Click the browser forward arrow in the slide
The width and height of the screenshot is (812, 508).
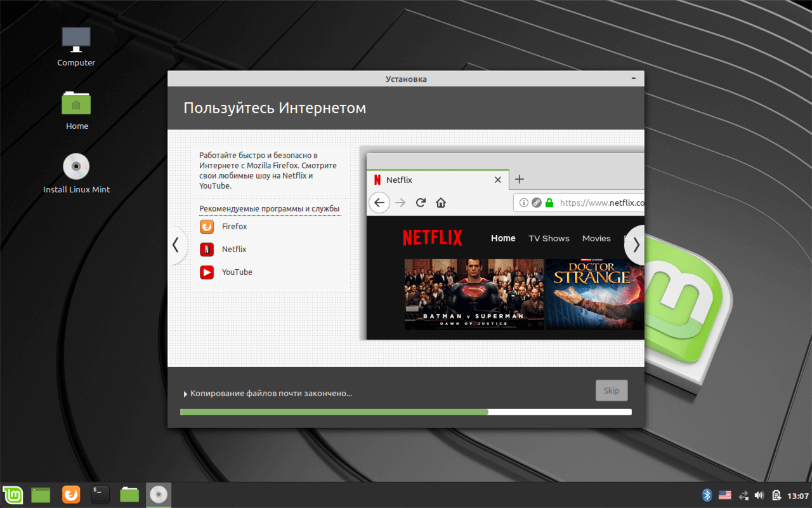click(x=400, y=203)
